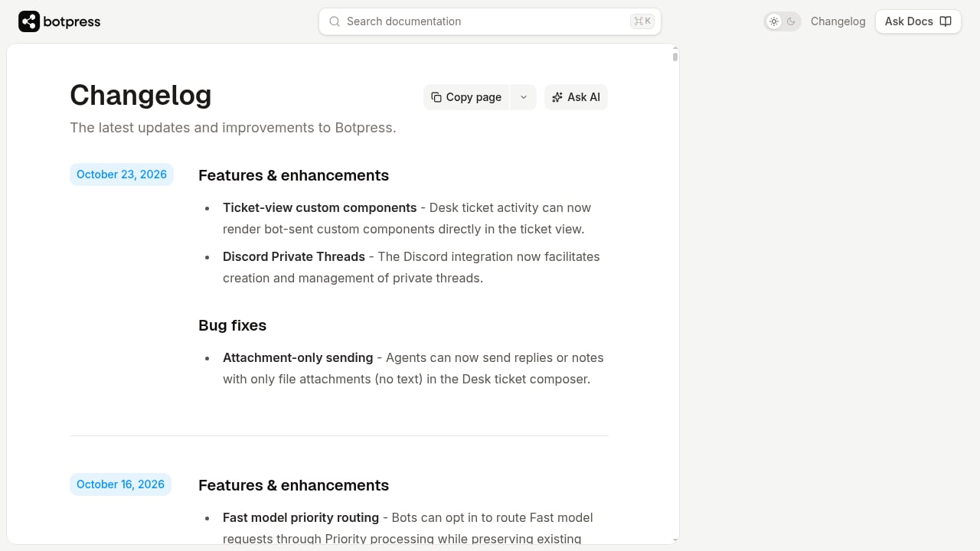This screenshot has width=980, height=551.
Task: Go to the Changelog link in header
Action: coord(838,21)
